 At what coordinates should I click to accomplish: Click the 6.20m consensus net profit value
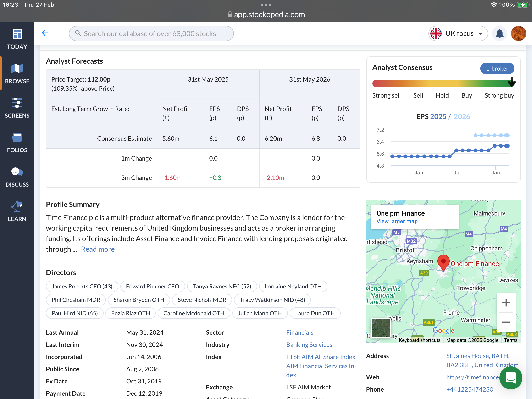[x=273, y=139]
